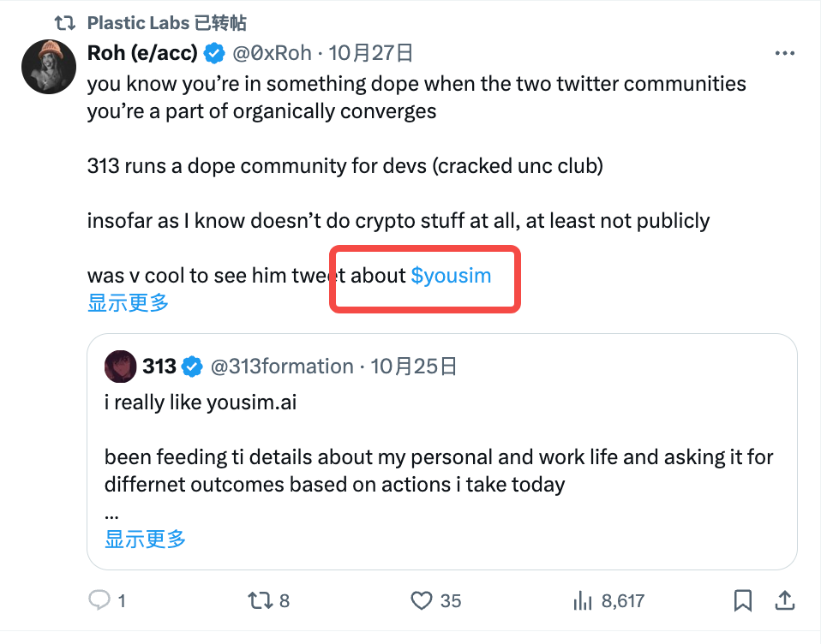Expand quoted tweet with 显示更多
Screen dimensions: 833x644
point(145,539)
